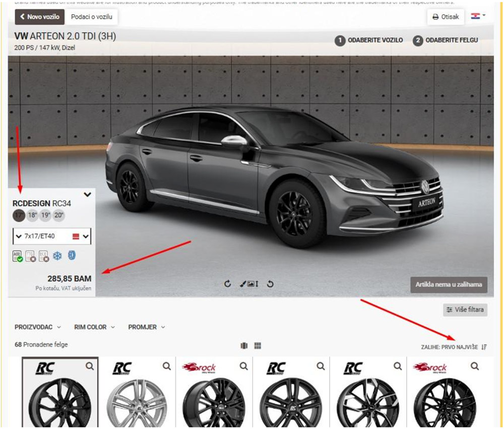The height and width of the screenshot is (429, 504).
Task: Zoom the first Brock wheel thumbnail
Action: click(x=243, y=366)
